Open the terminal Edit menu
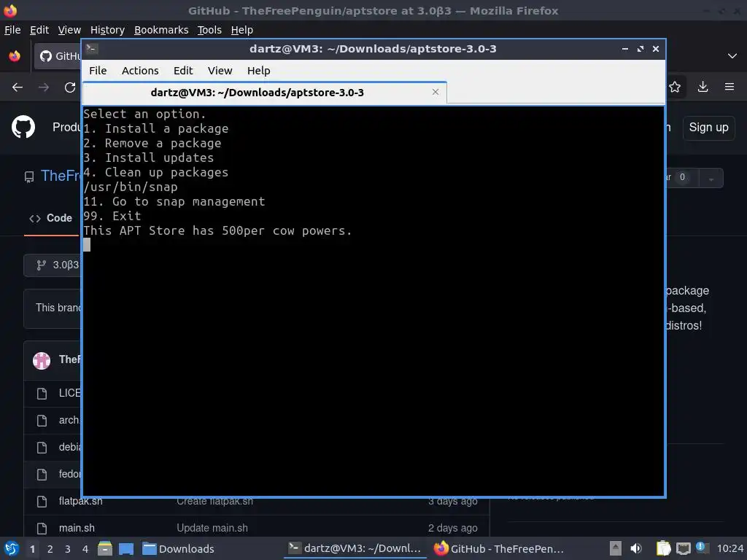 click(x=183, y=71)
